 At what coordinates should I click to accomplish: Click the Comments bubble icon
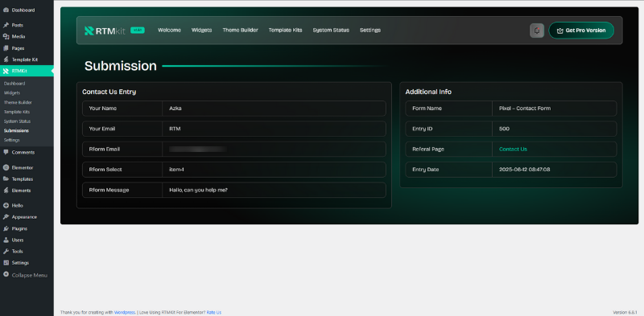6,152
